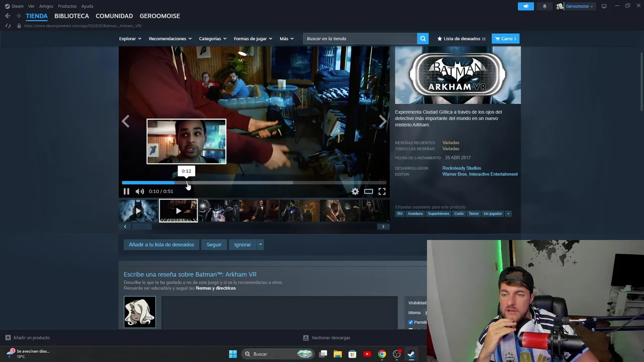The width and height of the screenshot is (644, 362).
Task: Click the Añadir un producto plus icon
Action: pos(8,338)
